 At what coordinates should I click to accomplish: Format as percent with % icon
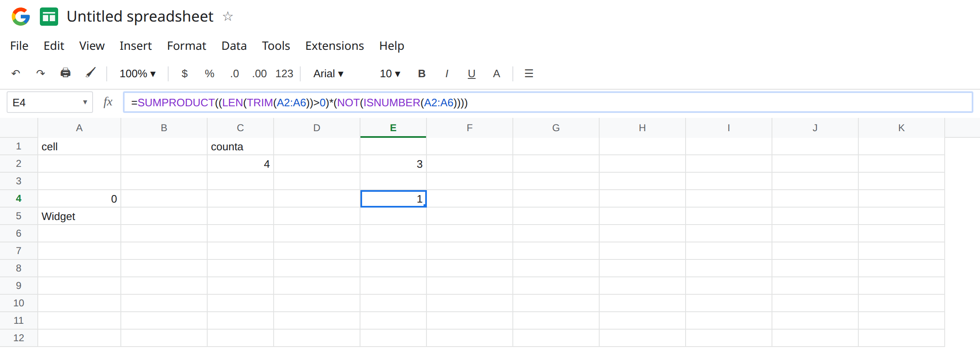click(209, 73)
